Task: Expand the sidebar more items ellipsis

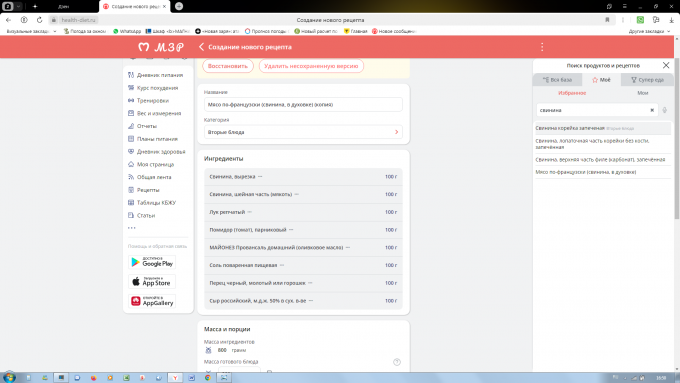Action: pos(132,228)
